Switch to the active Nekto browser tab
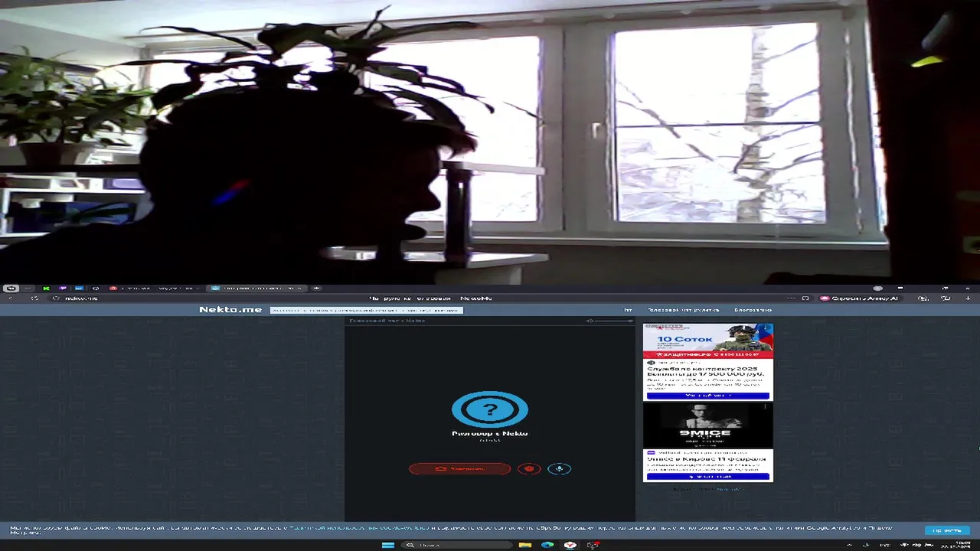980x551 pixels. [256, 289]
